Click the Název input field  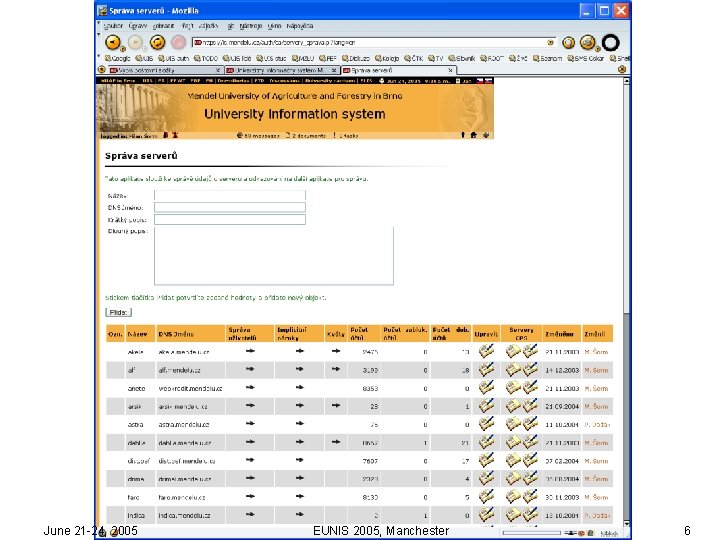(230, 195)
